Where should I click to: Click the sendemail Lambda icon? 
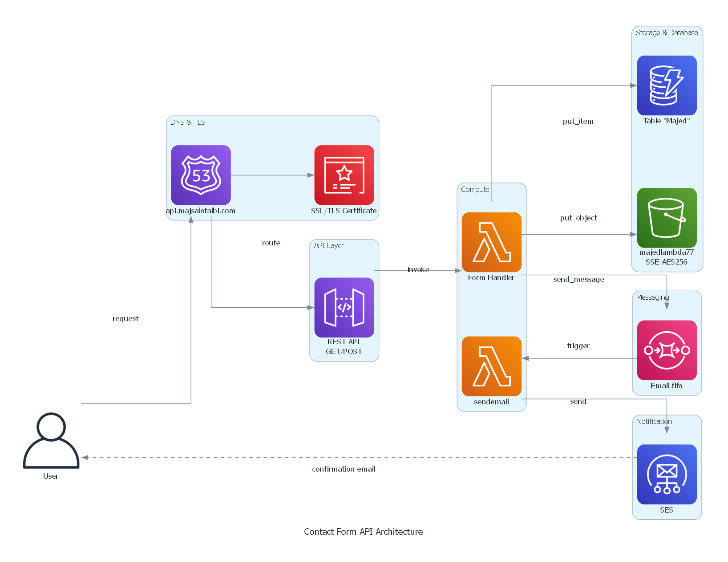click(491, 366)
